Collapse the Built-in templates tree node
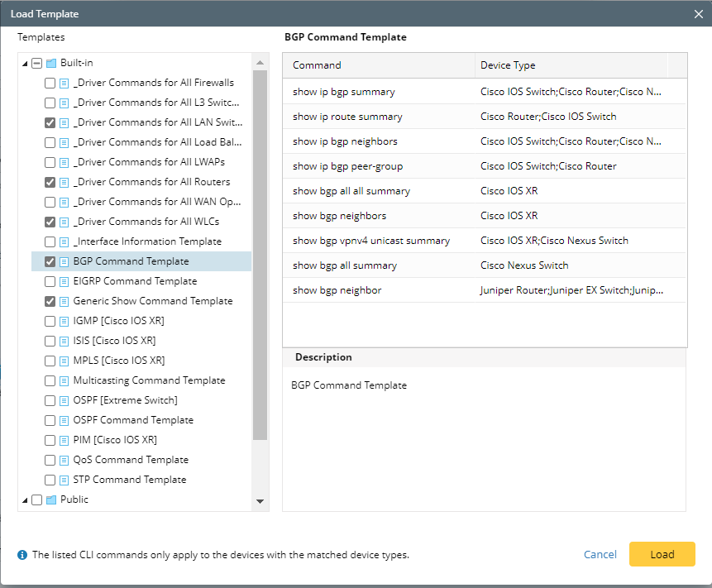 click(25, 63)
